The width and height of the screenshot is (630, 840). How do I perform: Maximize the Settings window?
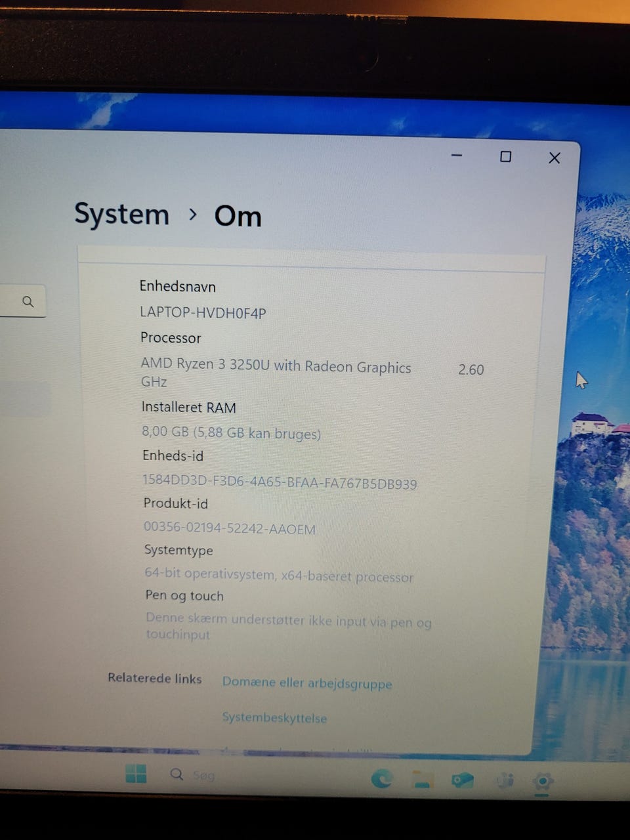[x=505, y=157]
